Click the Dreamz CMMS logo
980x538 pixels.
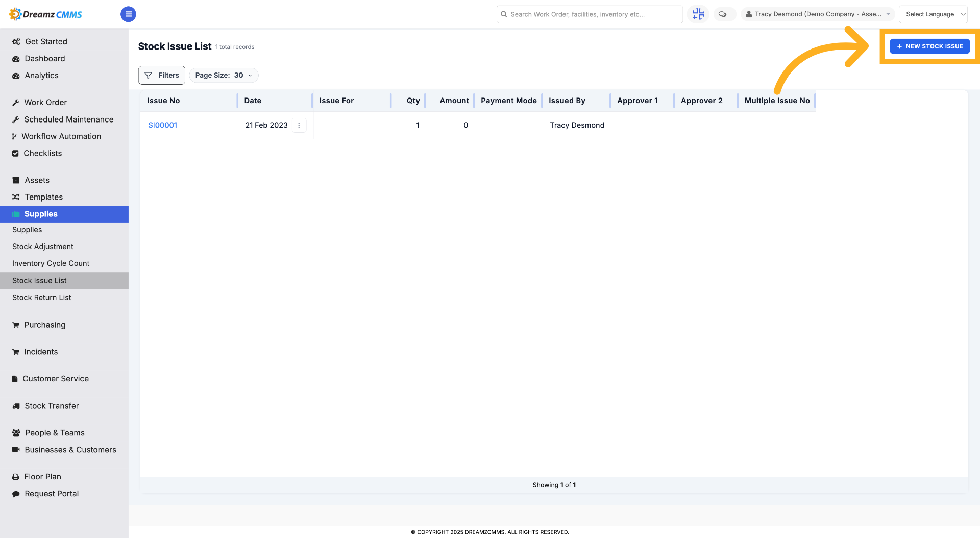click(45, 14)
